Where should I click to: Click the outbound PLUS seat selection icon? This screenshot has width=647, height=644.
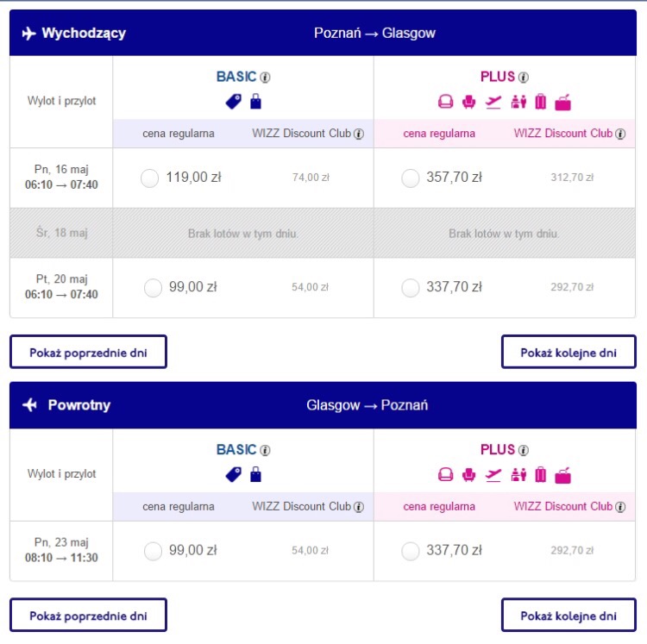click(x=468, y=102)
